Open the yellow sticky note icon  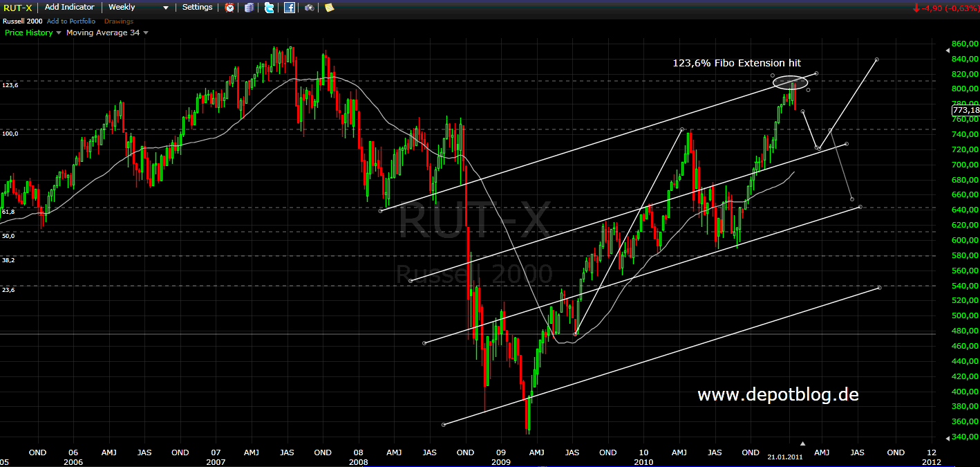point(329,8)
